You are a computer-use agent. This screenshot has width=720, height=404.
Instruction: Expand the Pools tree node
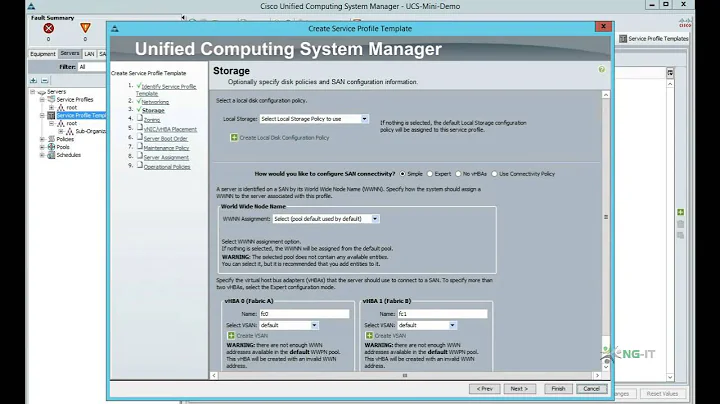point(42,147)
